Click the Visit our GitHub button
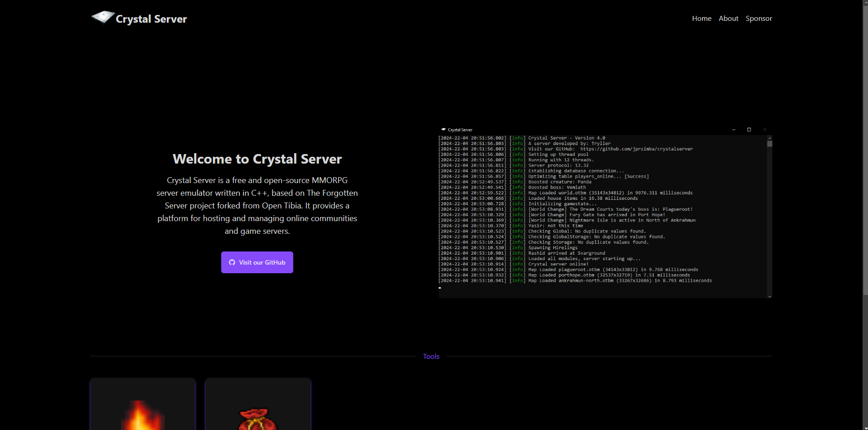The height and width of the screenshot is (430, 868). pyautogui.click(x=257, y=262)
